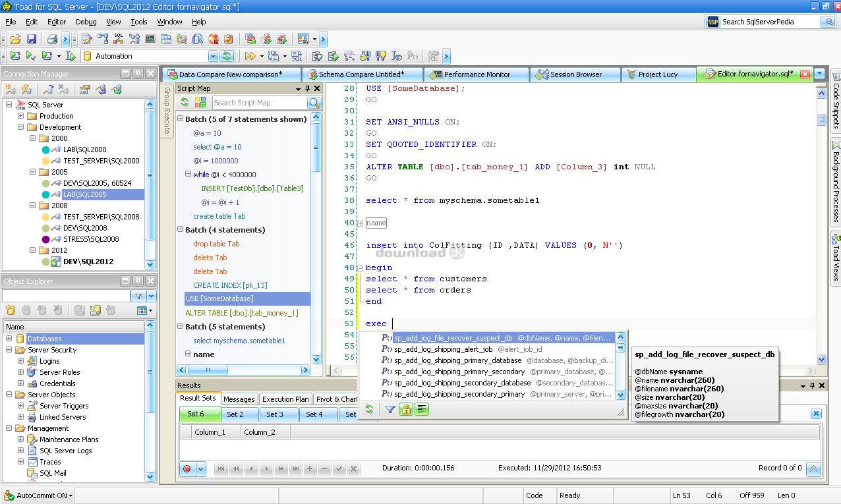Open the Debug menu
This screenshot has width=841, height=504.
tap(86, 22)
